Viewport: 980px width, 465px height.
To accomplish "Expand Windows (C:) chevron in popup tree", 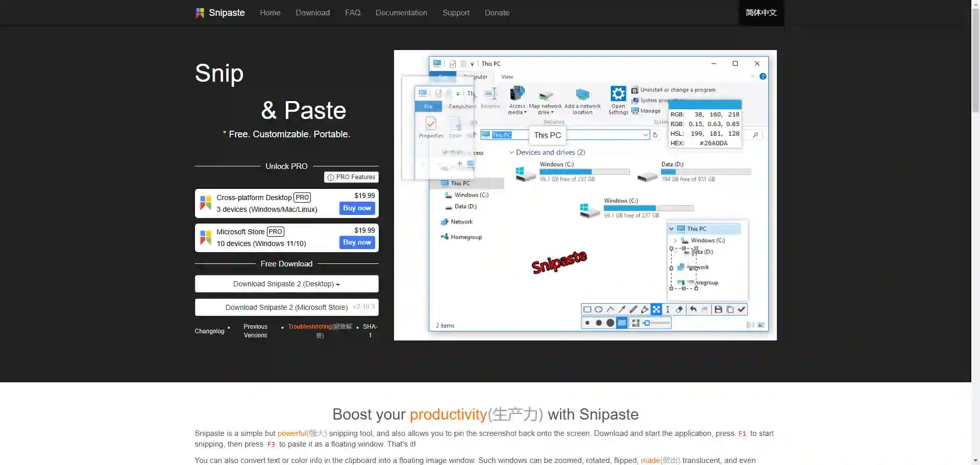I will pyautogui.click(x=675, y=240).
